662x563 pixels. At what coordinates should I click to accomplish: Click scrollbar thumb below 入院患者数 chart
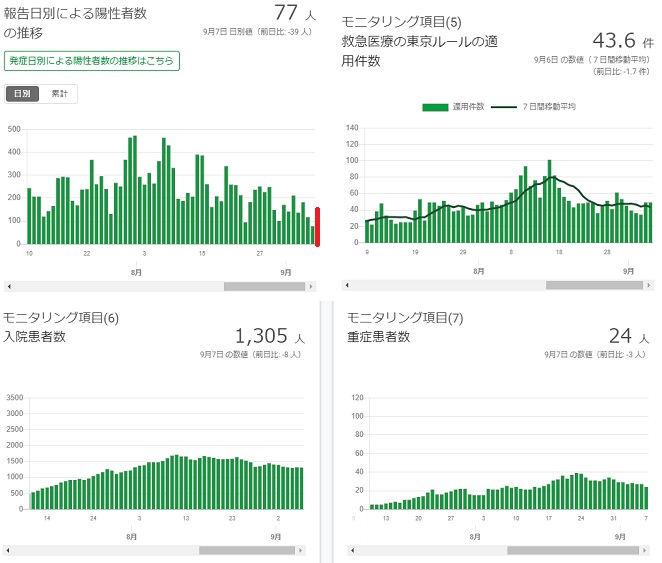pos(246,550)
